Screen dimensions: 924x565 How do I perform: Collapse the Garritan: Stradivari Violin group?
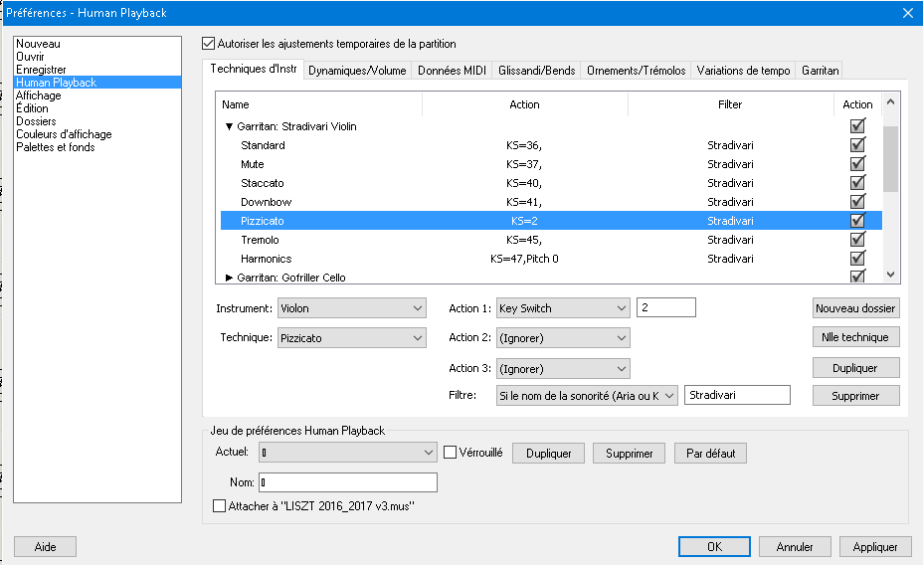tap(229, 127)
